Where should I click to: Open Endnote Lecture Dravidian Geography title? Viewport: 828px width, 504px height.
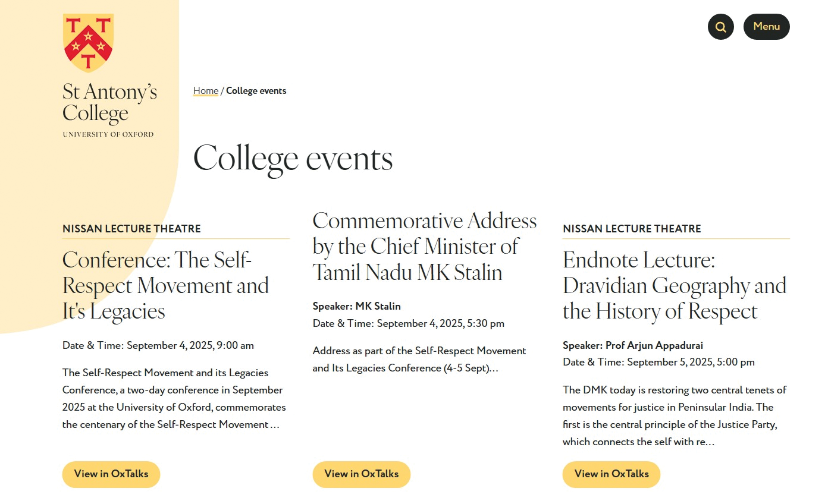(x=675, y=286)
